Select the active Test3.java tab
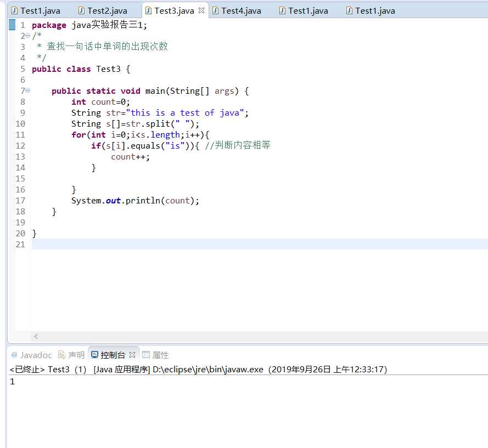This screenshot has height=448, width=488. coord(174,11)
